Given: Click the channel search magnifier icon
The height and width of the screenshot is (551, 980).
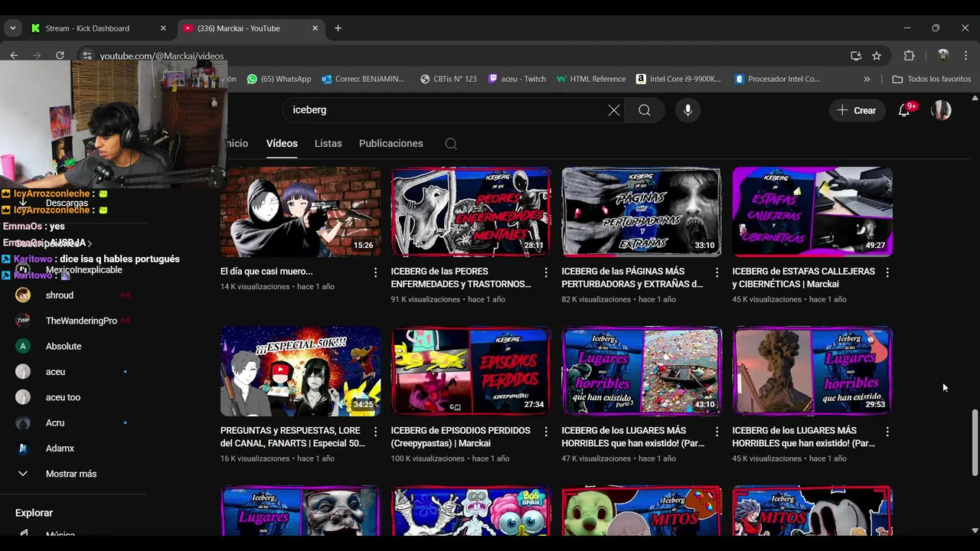Looking at the screenshot, I should [451, 144].
